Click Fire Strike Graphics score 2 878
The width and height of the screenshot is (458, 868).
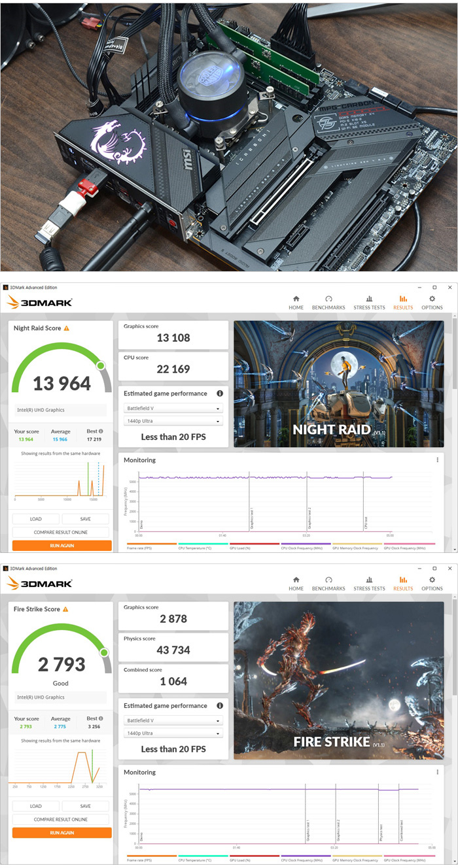(x=173, y=618)
